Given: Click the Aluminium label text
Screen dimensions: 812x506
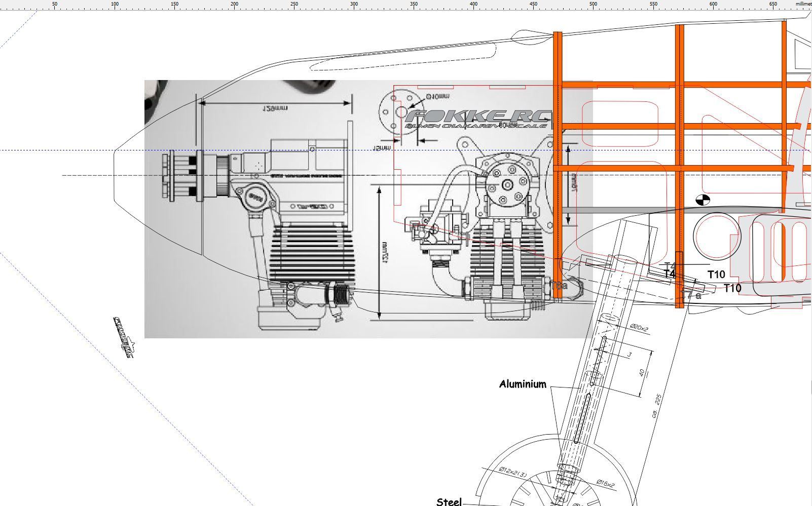Looking at the screenshot, I should 523,384.
